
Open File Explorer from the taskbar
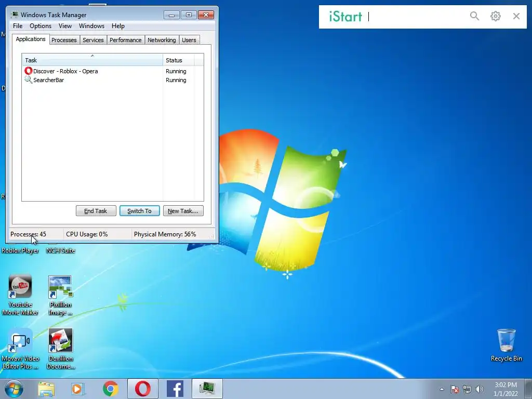46,389
